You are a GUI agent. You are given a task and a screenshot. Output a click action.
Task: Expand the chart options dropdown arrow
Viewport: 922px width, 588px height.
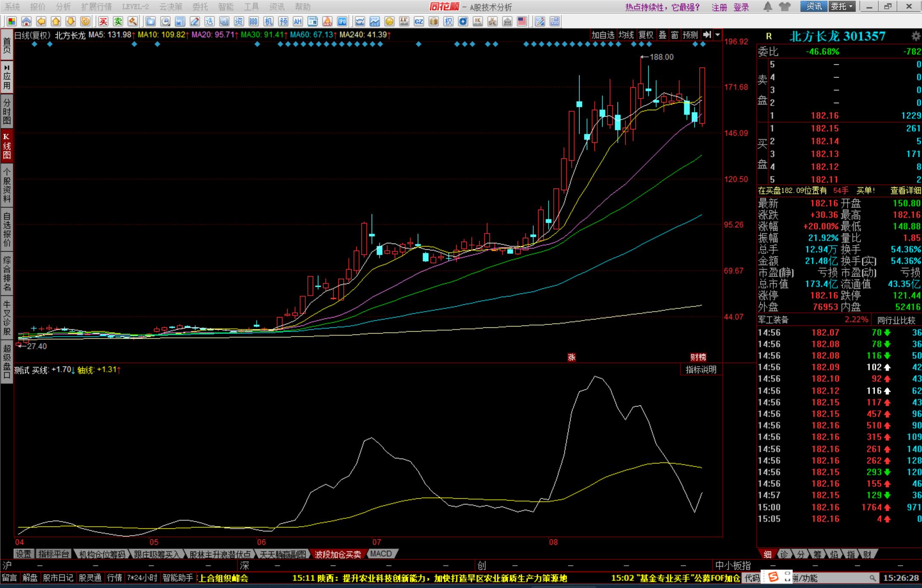718,35
